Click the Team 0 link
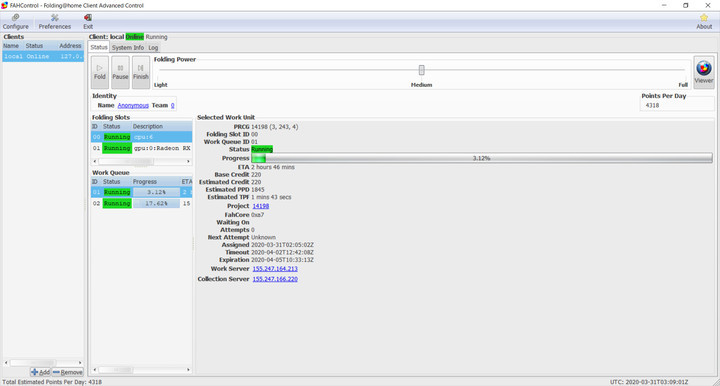 tap(173, 105)
